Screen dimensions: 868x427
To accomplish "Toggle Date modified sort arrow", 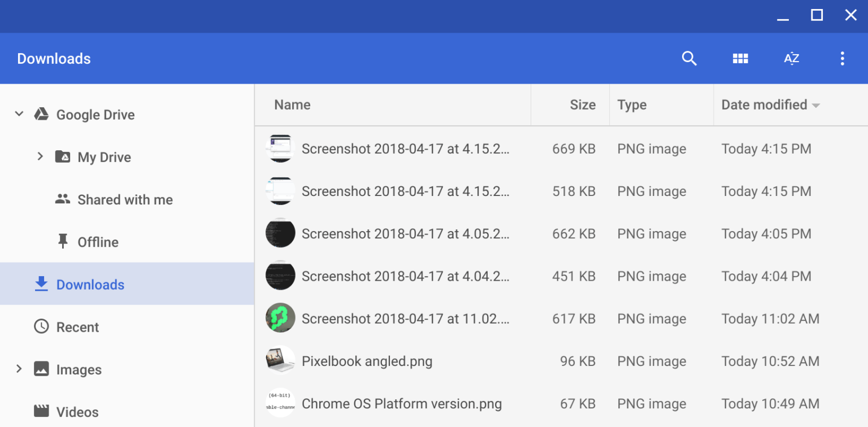I will (815, 106).
